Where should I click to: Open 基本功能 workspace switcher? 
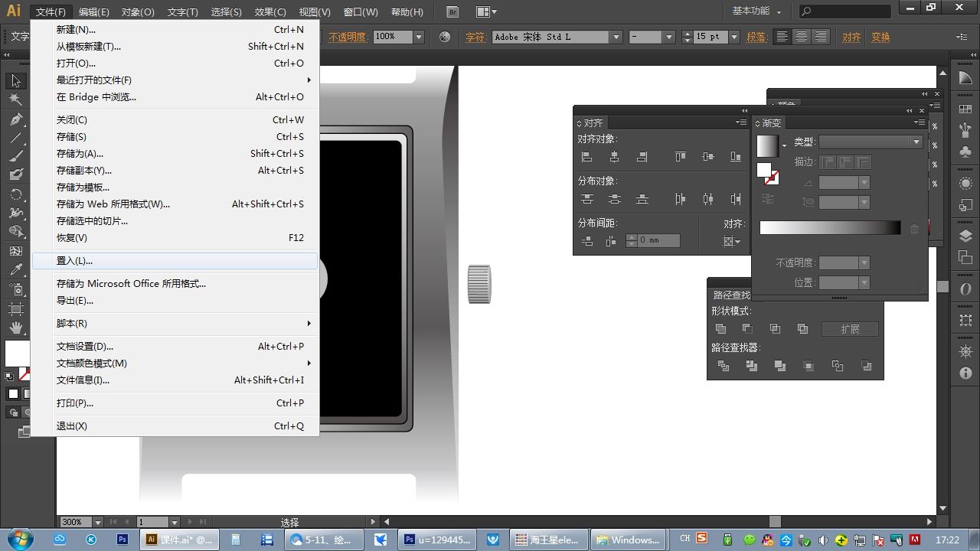click(756, 11)
